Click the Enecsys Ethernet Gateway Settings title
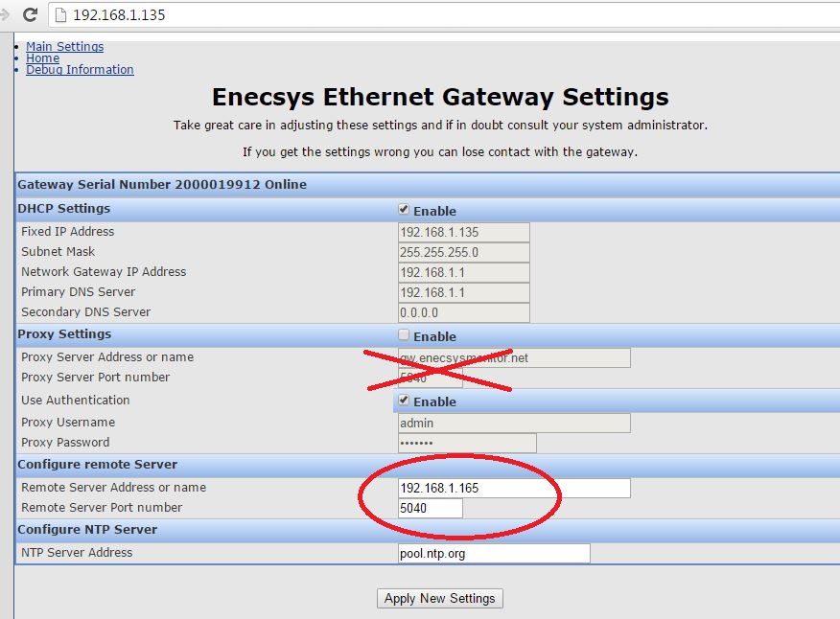The height and width of the screenshot is (619, 840). [x=440, y=97]
